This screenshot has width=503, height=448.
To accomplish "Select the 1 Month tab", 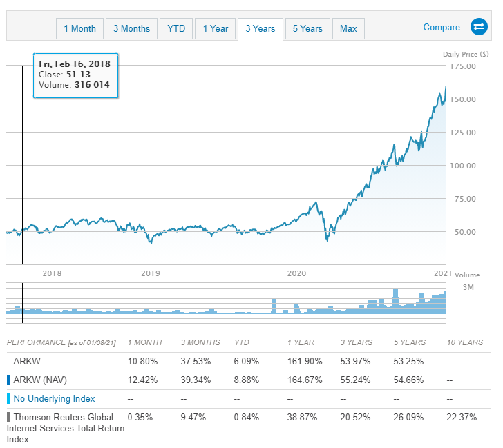I will pyautogui.click(x=80, y=29).
